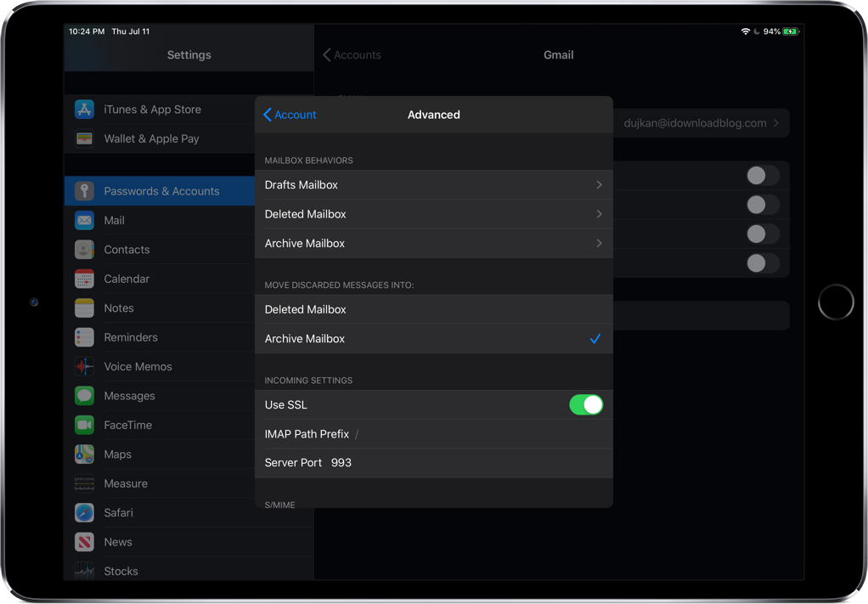
Task: Select the Passwords & Accounts key icon
Action: click(x=84, y=191)
